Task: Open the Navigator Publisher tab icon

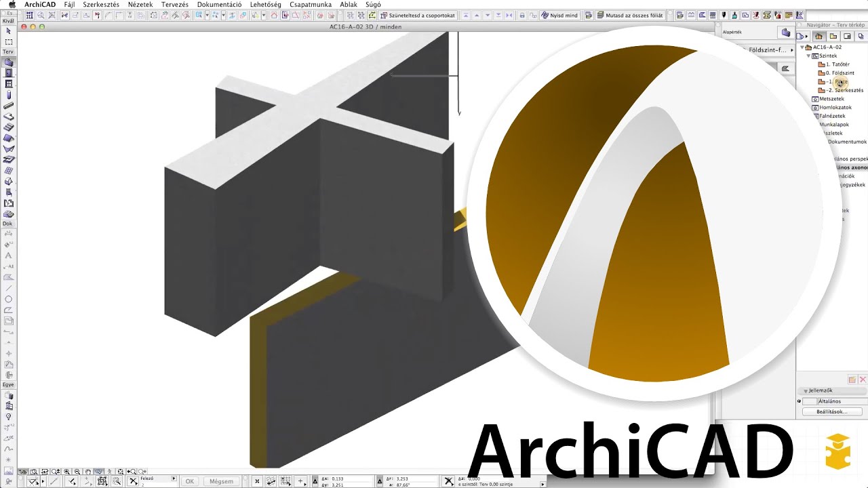Action: [861, 36]
